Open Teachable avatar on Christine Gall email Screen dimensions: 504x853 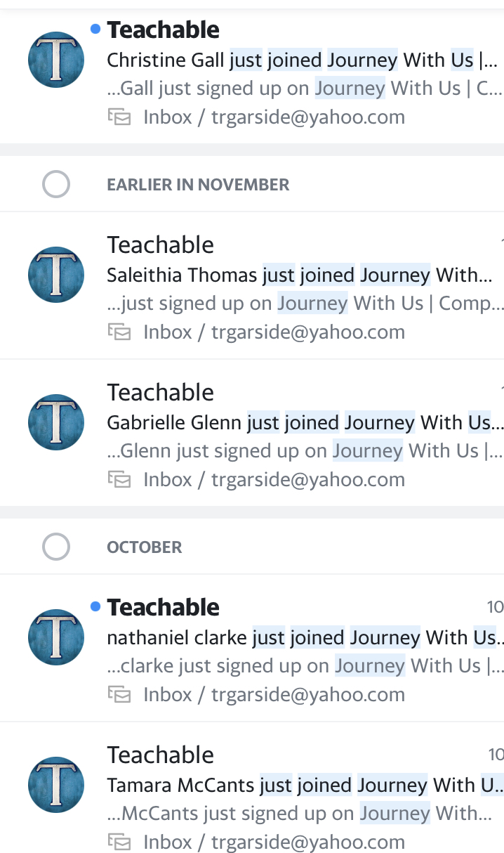[56, 60]
